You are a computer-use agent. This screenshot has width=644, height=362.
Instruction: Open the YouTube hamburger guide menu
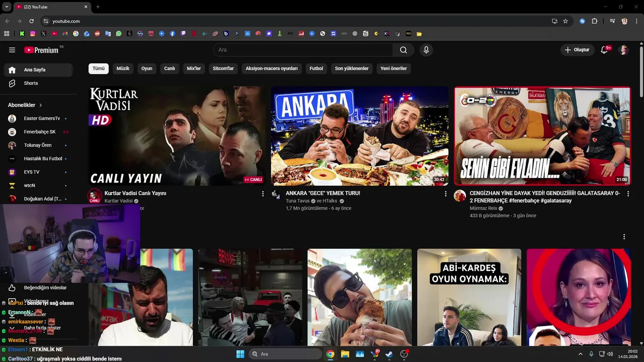pyautogui.click(x=12, y=50)
